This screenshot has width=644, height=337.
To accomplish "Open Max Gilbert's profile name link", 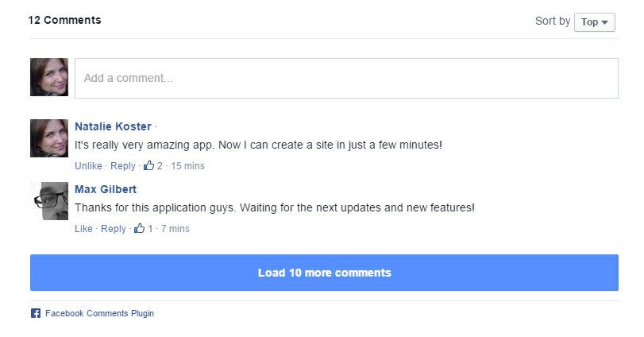I will pos(106,189).
